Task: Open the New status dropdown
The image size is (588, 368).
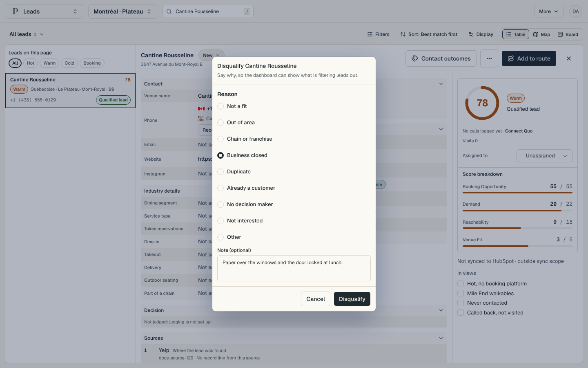Action: [211, 55]
